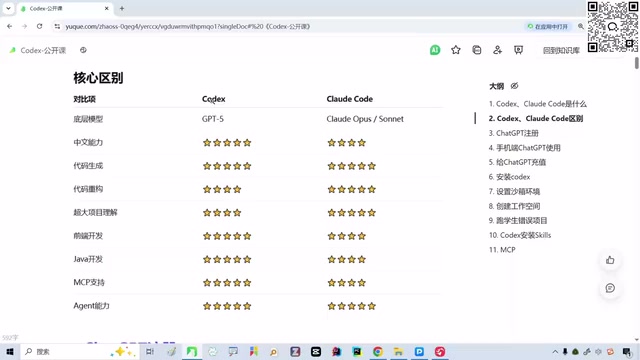Expand hidden system tray icons chevron
The height and width of the screenshot is (360, 640).
(555, 351)
